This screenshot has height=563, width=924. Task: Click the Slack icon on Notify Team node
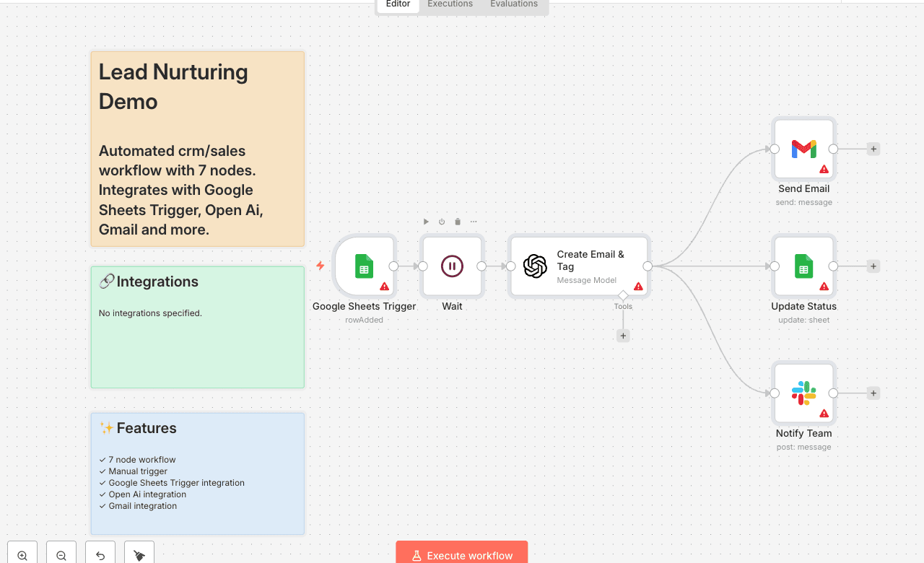point(803,393)
